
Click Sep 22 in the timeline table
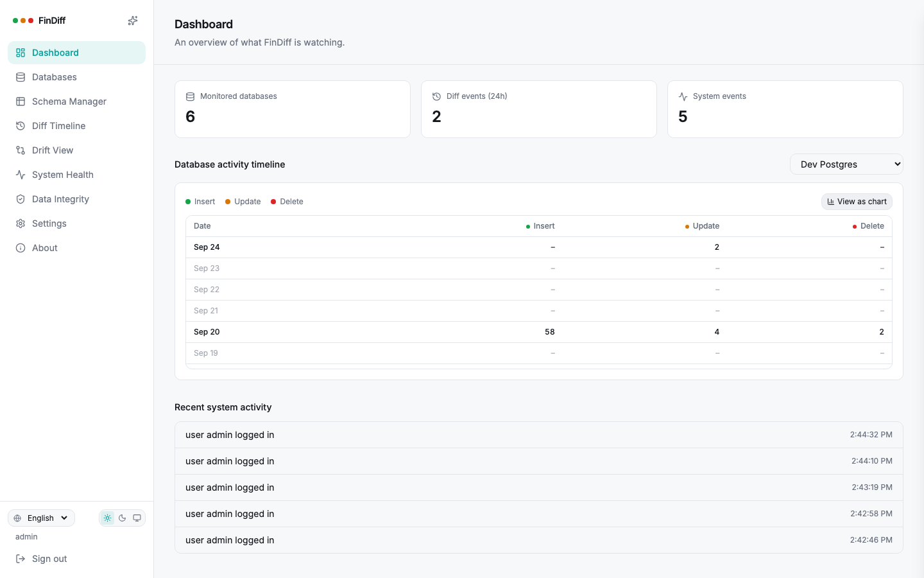(x=207, y=290)
